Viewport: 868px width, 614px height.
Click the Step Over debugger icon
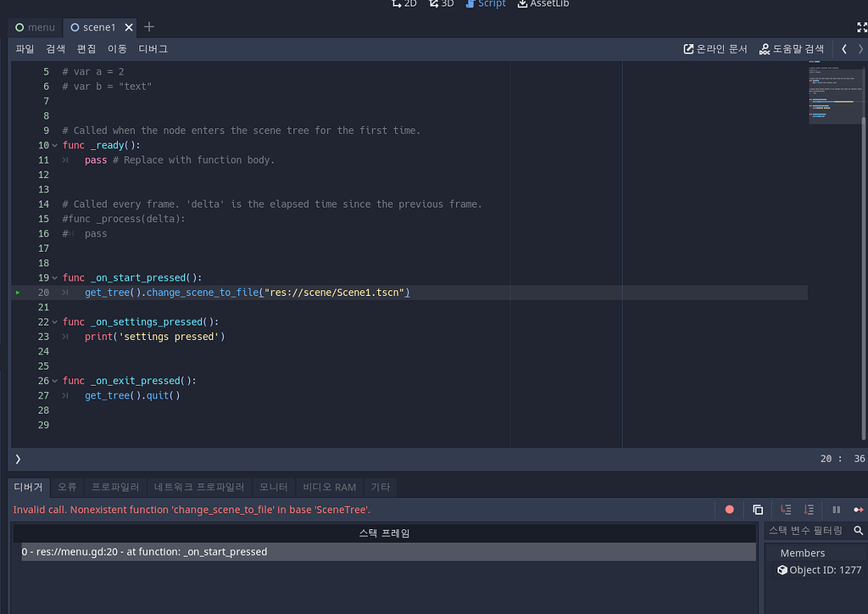coord(808,509)
